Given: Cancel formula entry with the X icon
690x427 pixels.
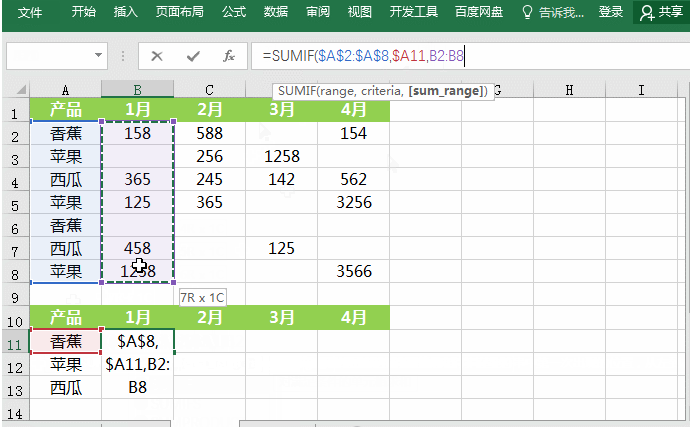Looking at the screenshot, I should point(157,56).
